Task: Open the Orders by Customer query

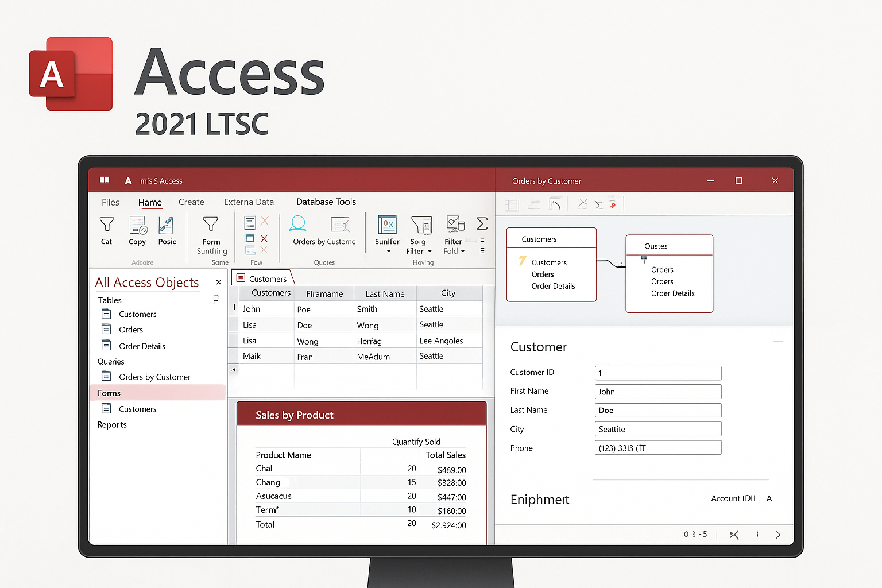Action: [x=154, y=377]
